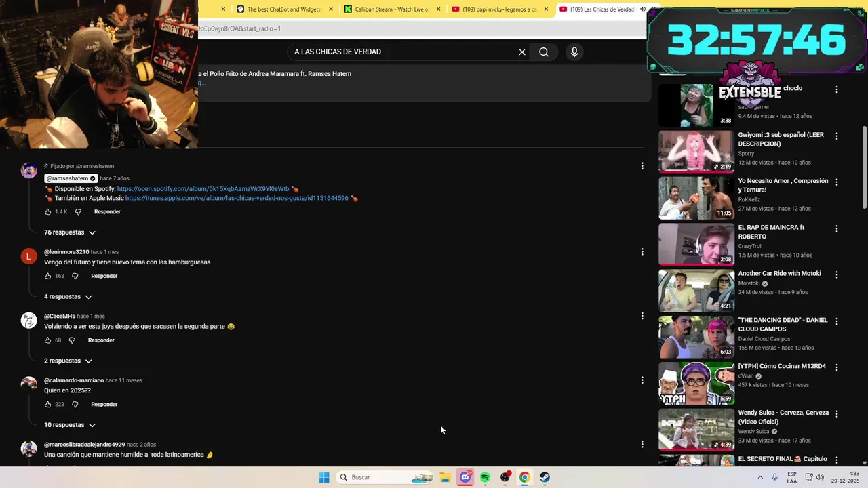Viewport: 868px width, 488px height.
Task: Open the Apple Music iTunes link
Action: (237, 199)
